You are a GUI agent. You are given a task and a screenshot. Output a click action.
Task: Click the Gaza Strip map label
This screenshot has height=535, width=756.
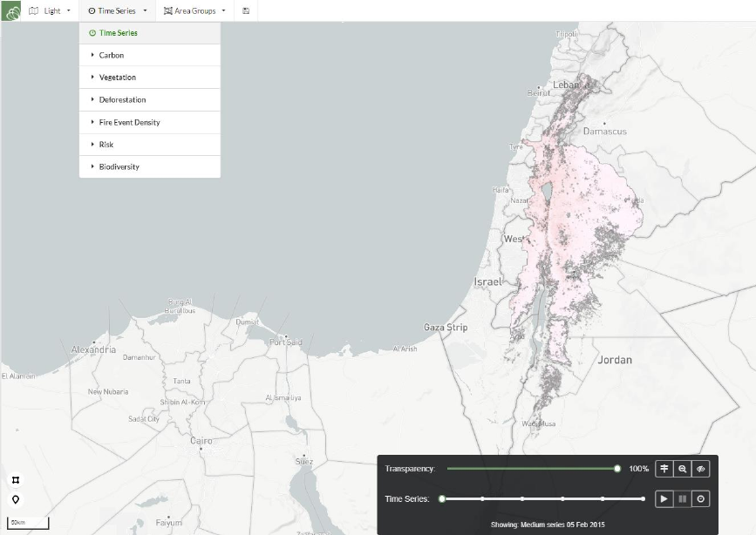(x=446, y=328)
